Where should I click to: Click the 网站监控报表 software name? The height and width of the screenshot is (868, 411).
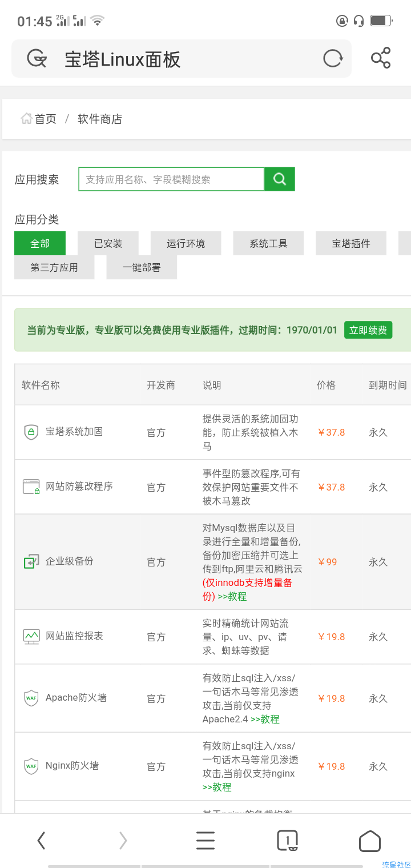click(x=74, y=636)
